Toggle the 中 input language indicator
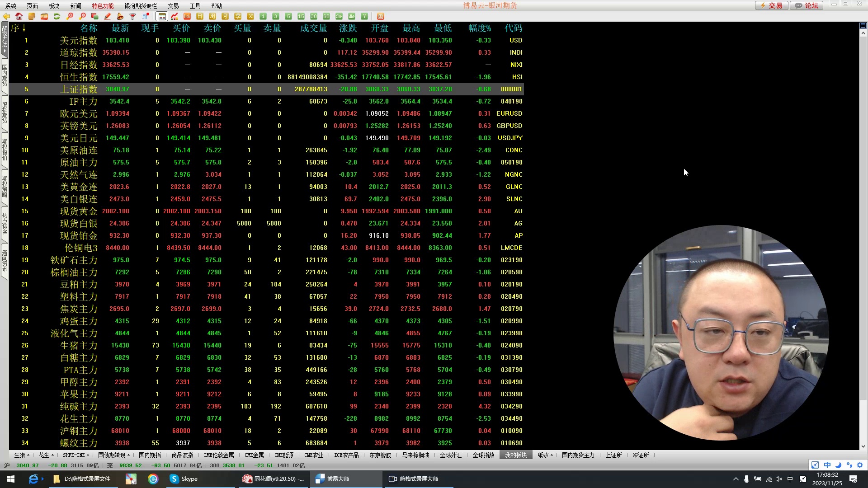This screenshot has height=488, width=868. pos(790,479)
